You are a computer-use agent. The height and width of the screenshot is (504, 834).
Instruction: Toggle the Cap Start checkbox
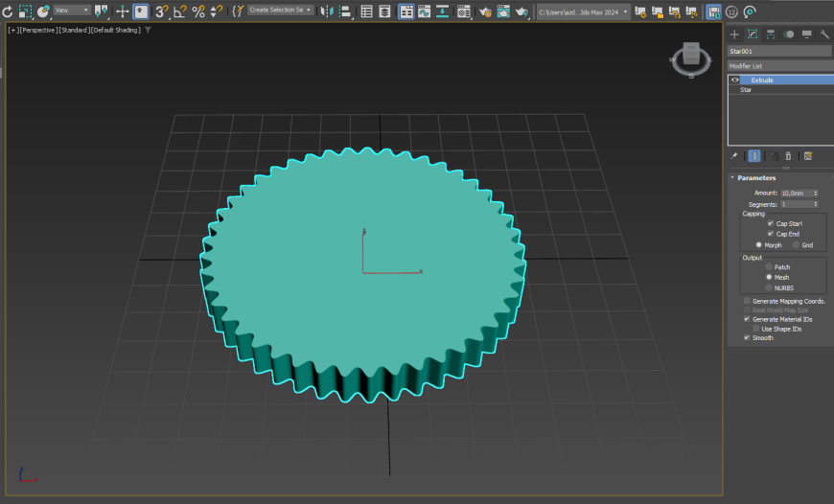click(x=771, y=223)
